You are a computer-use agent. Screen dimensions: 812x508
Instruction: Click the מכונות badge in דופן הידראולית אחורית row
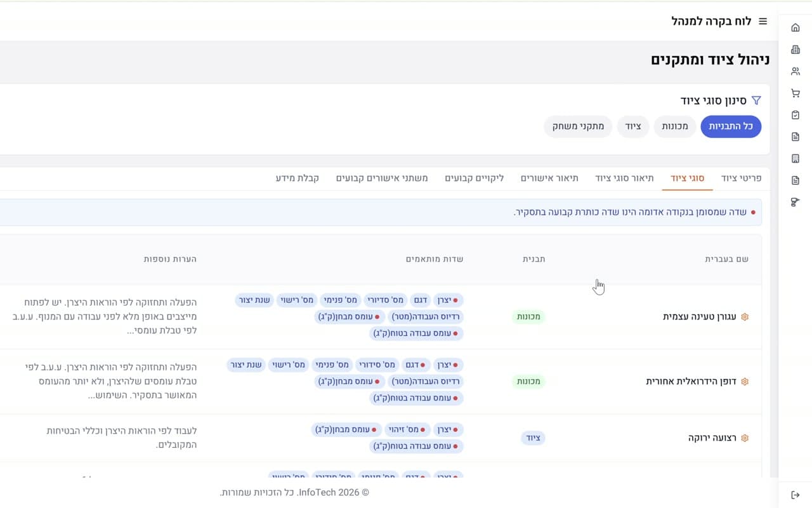[x=528, y=382]
